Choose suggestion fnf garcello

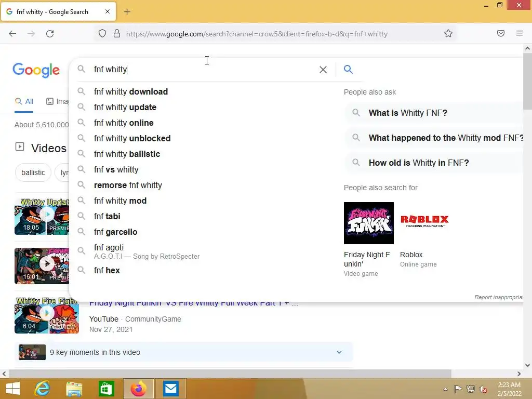click(116, 232)
